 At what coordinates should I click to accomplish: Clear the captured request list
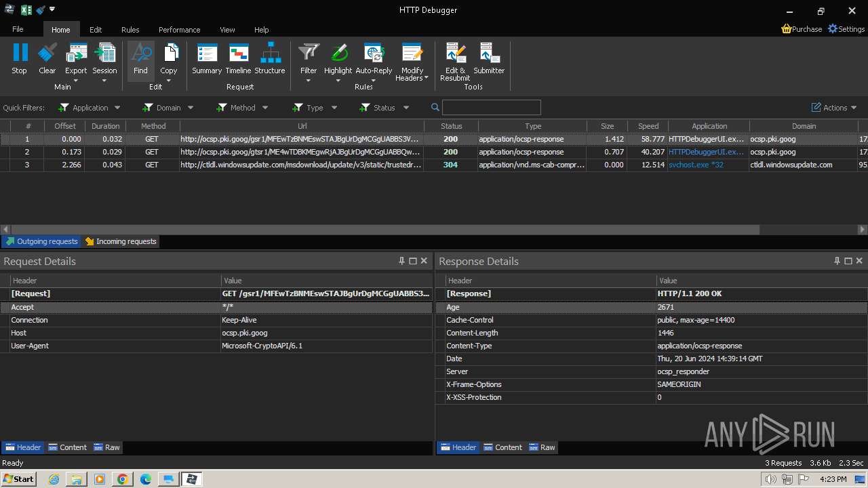tap(47, 59)
